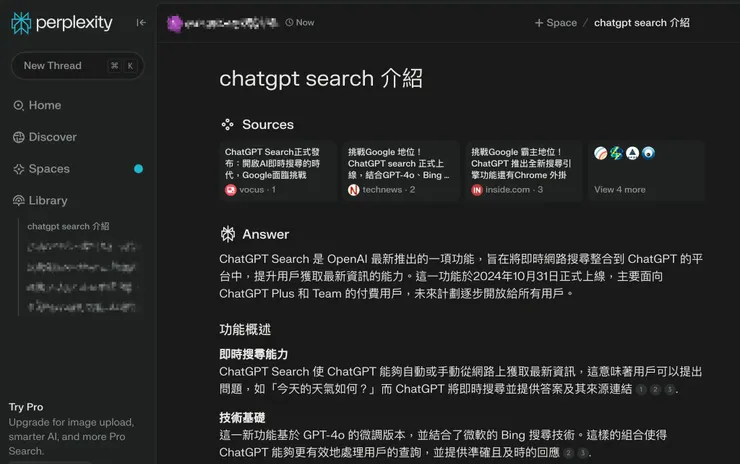Click the Home magnifier icon
740x464 pixels.
(x=18, y=105)
